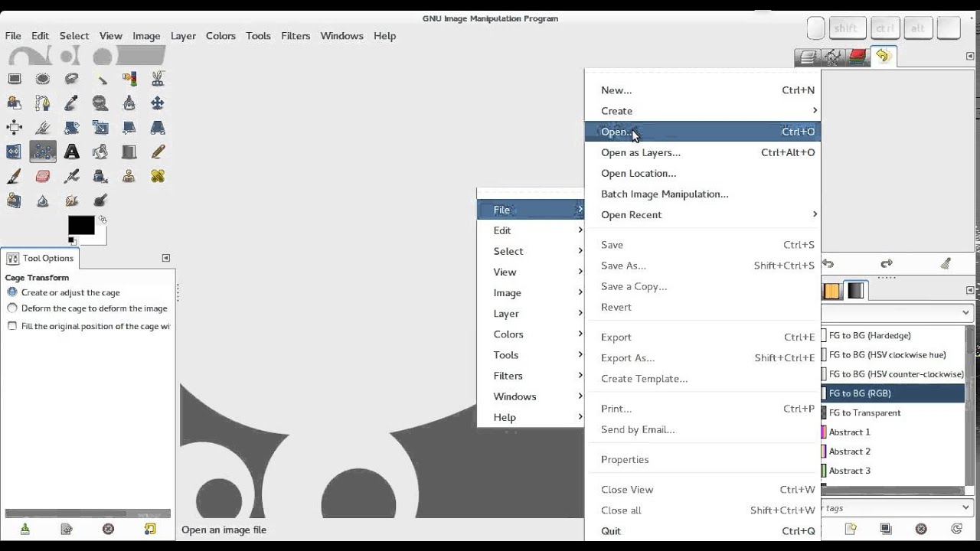Enable 'Fill the original position of the cage'
Viewport: 980px width, 551px height.
(x=89, y=326)
